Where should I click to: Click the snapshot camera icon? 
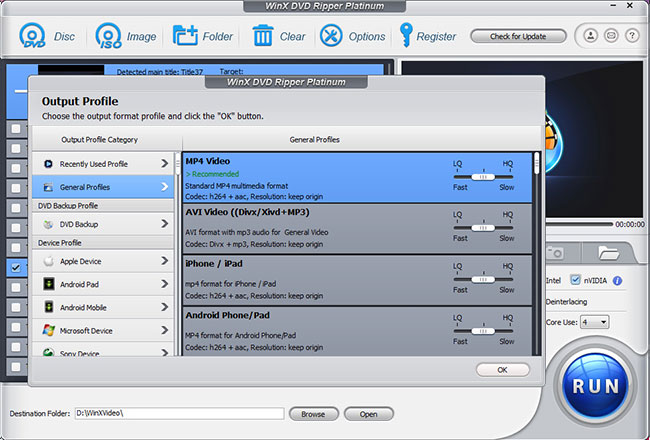pyautogui.click(x=555, y=253)
